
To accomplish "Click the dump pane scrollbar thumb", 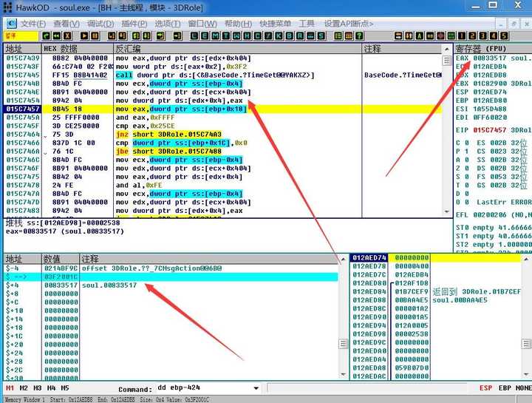I will coord(344,344).
